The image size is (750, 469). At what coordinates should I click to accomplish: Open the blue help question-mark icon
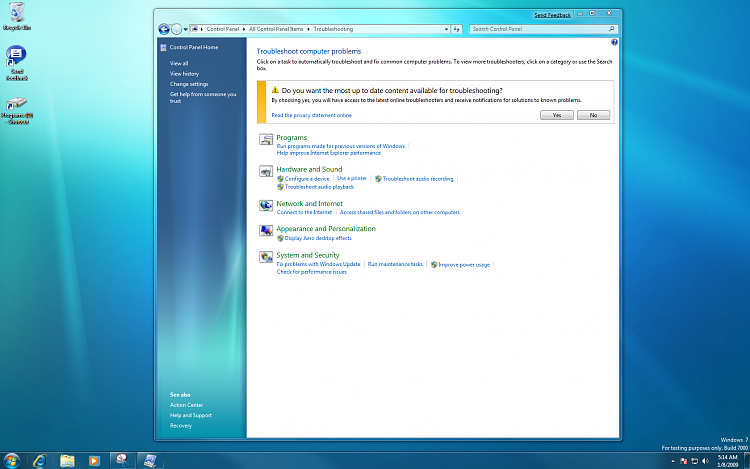coord(614,42)
